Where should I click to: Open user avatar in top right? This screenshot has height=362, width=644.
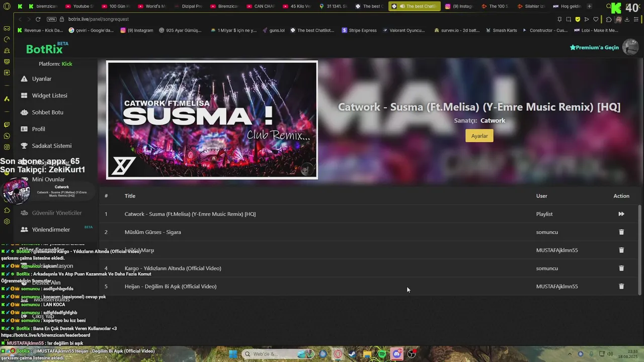tap(630, 47)
